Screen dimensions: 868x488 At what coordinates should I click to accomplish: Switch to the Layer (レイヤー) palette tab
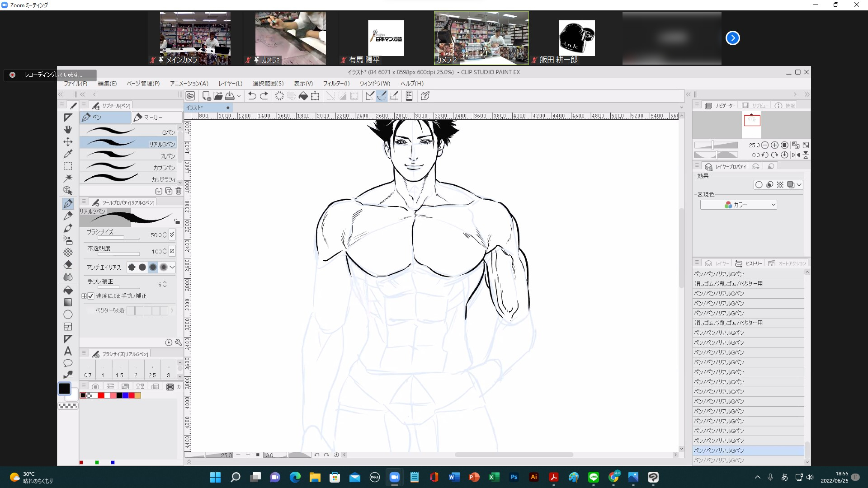pos(717,263)
